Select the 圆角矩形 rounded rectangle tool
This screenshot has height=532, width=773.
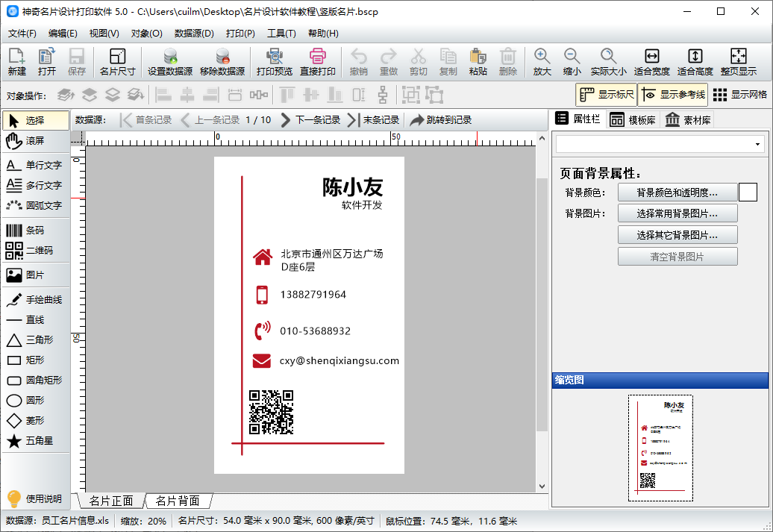(x=36, y=380)
